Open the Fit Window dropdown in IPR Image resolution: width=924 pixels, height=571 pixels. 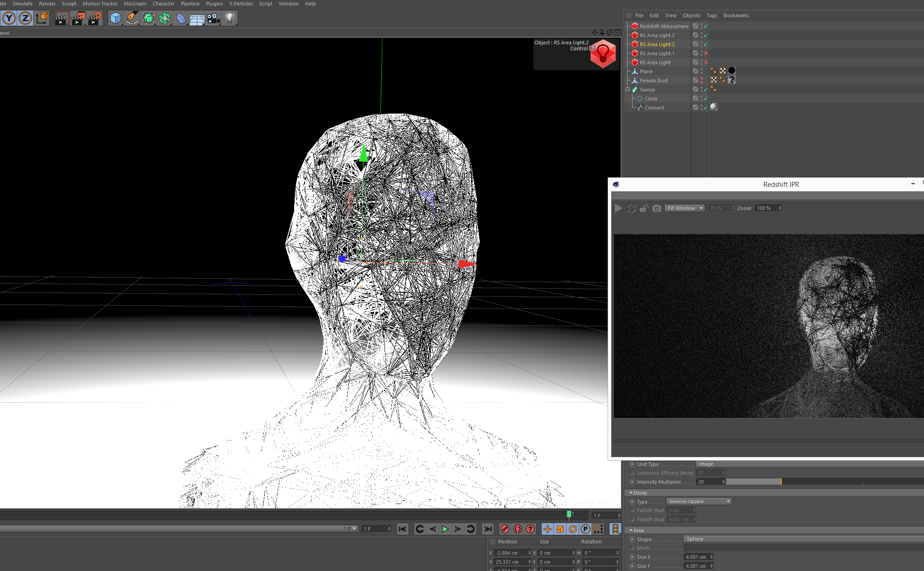click(685, 208)
